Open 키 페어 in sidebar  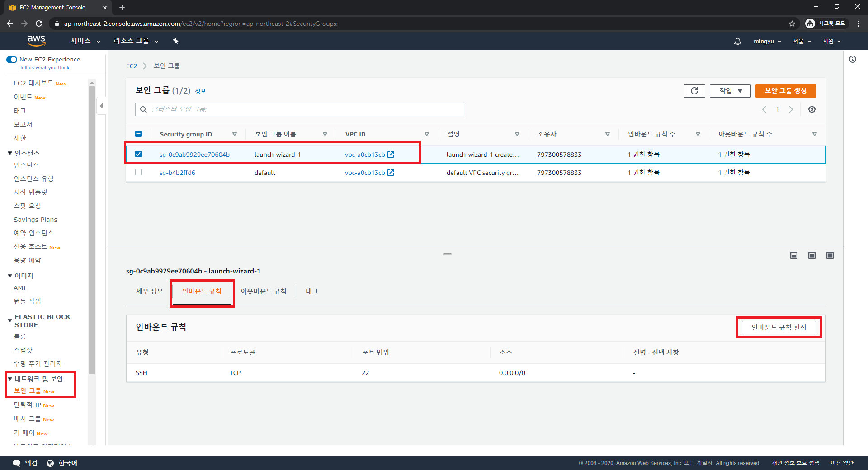pos(24,433)
